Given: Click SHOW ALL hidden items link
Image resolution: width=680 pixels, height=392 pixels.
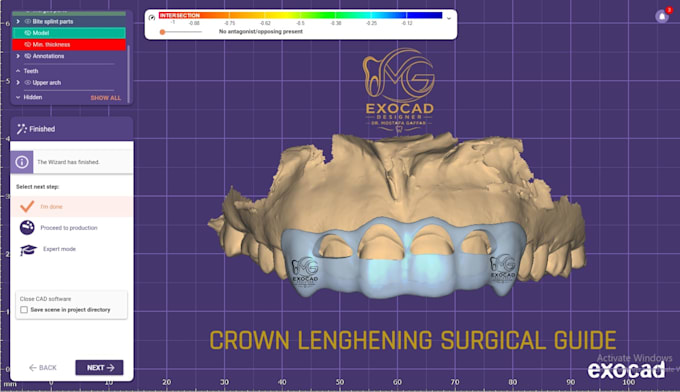Looking at the screenshot, I should tap(105, 98).
